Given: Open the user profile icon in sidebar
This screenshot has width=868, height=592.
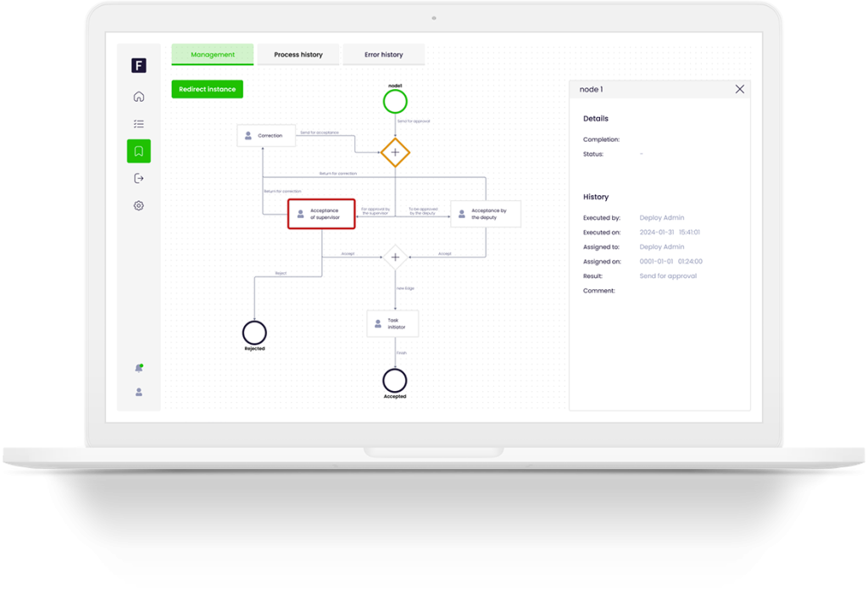Looking at the screenshot, I should [139, 393].
